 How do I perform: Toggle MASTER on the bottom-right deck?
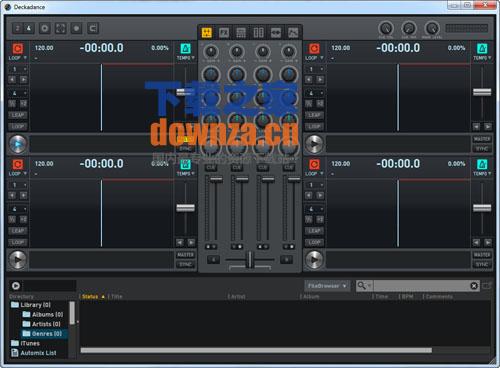[x=482, y=255]
